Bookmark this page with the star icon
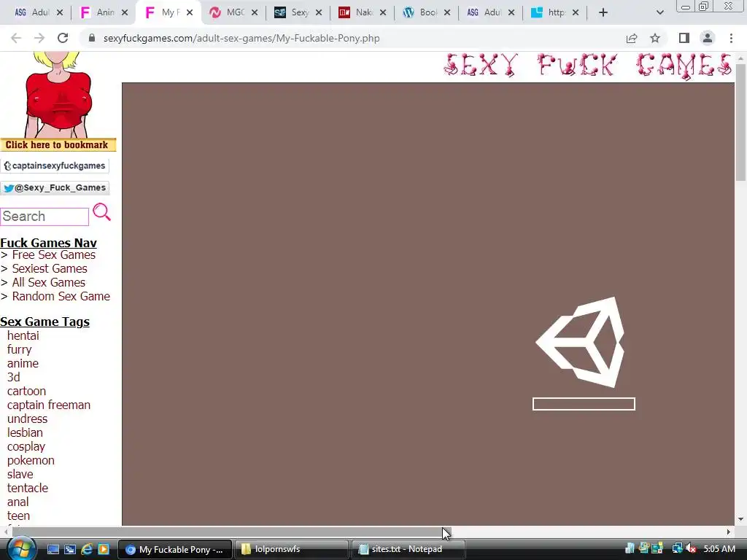Viewport: 747px width, 560px height. click(x=655, y=38)
